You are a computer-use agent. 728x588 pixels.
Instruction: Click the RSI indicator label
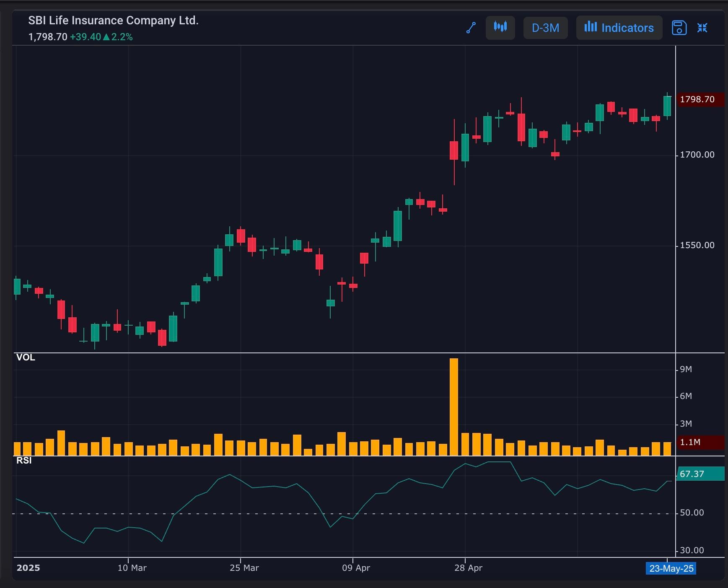point(24,461)
